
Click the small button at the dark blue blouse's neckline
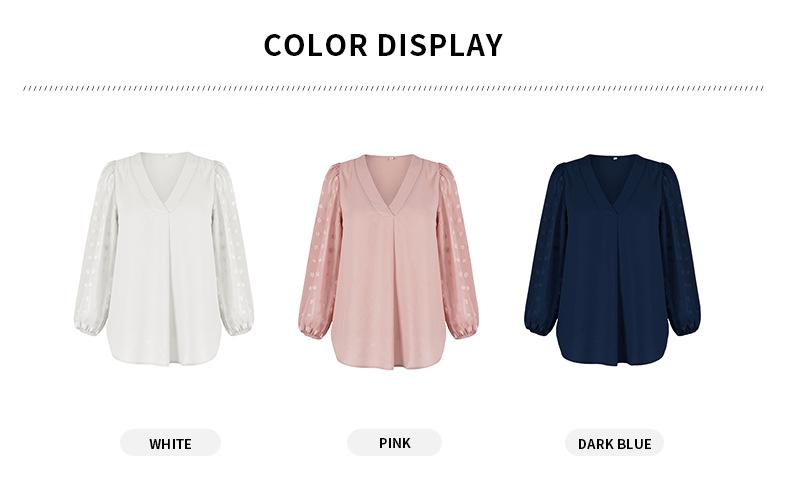tap(615, 158)
